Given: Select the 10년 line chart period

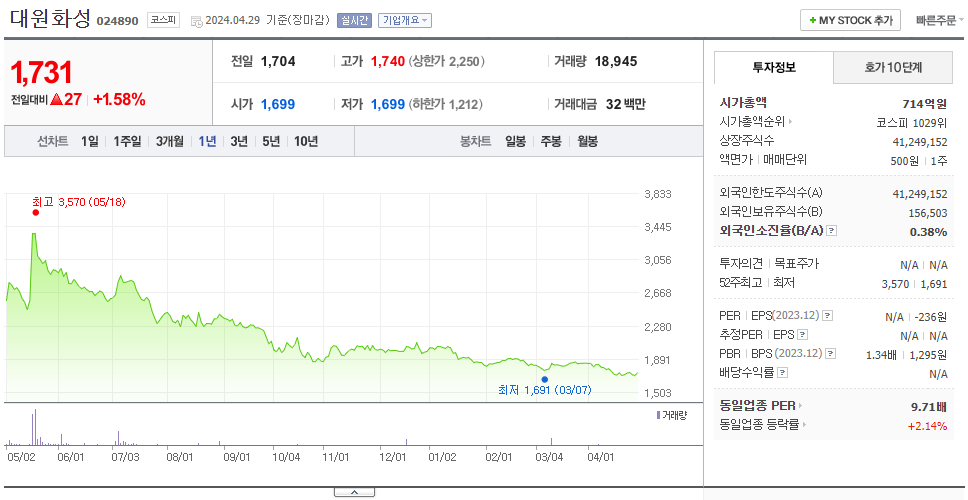Looking at the screenshot, I should click(x=306, y=141).
